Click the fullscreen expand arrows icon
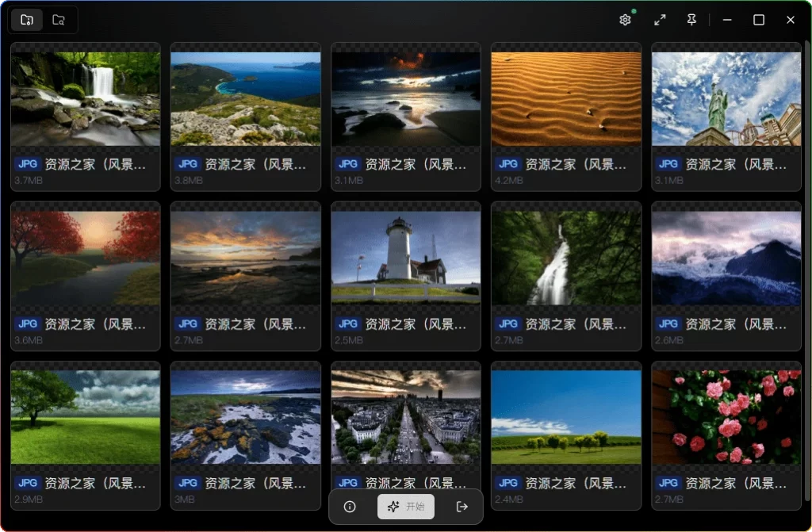Screen dimensions: 812x532 [659, 20]
